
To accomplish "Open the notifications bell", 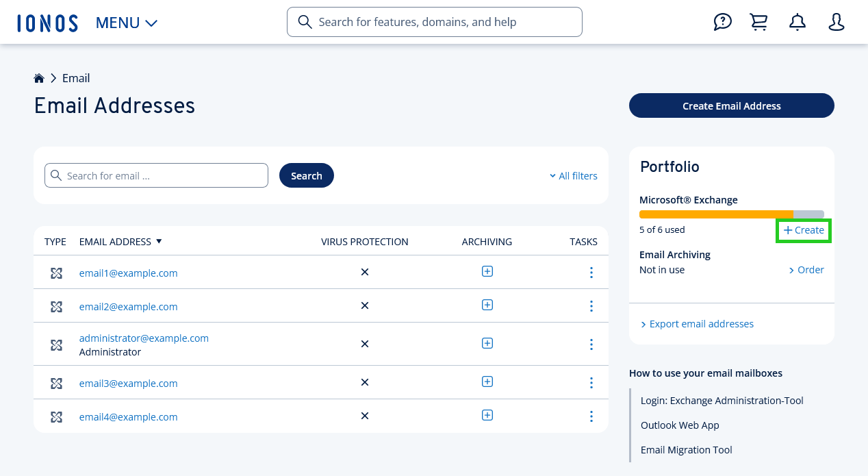I will (797, 22).
